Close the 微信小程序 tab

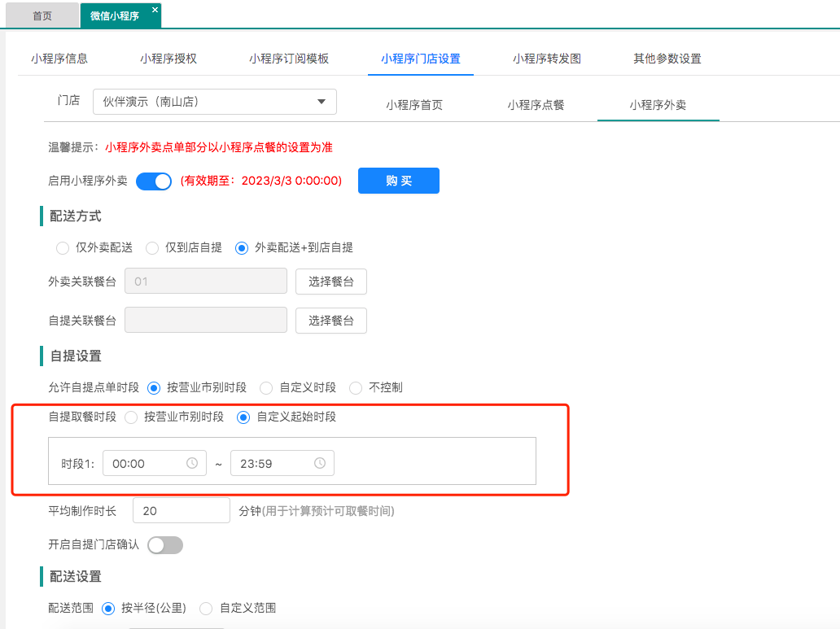[x=155, y=10]
